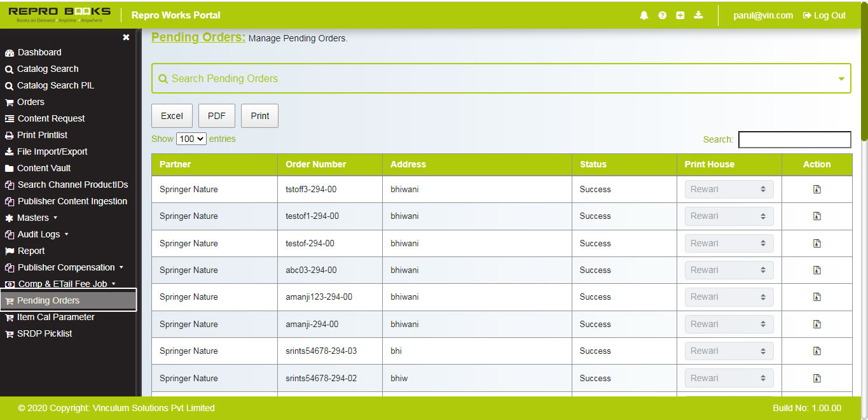Click the Log Out link
The height and width of the screenshot is (420, 868).
(824, 15)
